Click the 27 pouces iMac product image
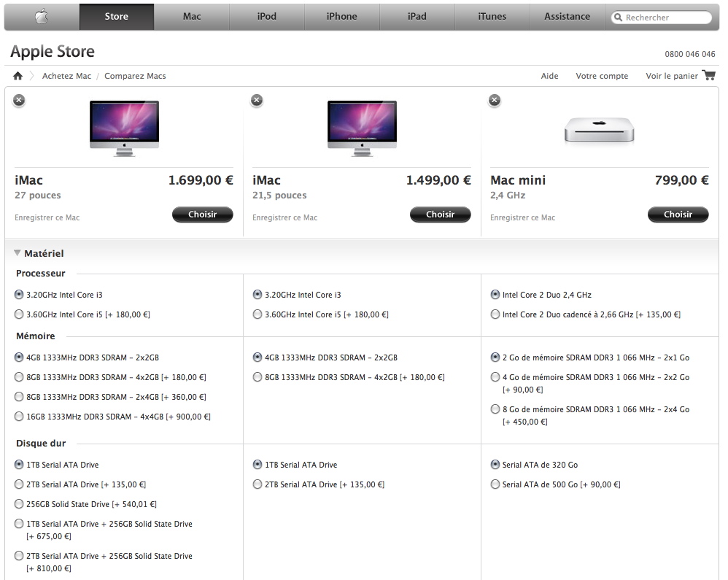The height and width of the screenshot is (580, 728). [125, 128]
